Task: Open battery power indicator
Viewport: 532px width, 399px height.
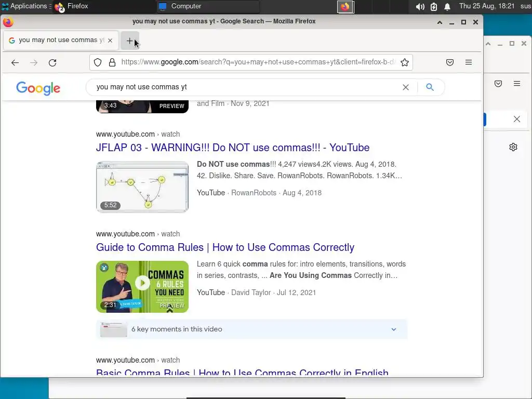Action: (x=434, y=6)
